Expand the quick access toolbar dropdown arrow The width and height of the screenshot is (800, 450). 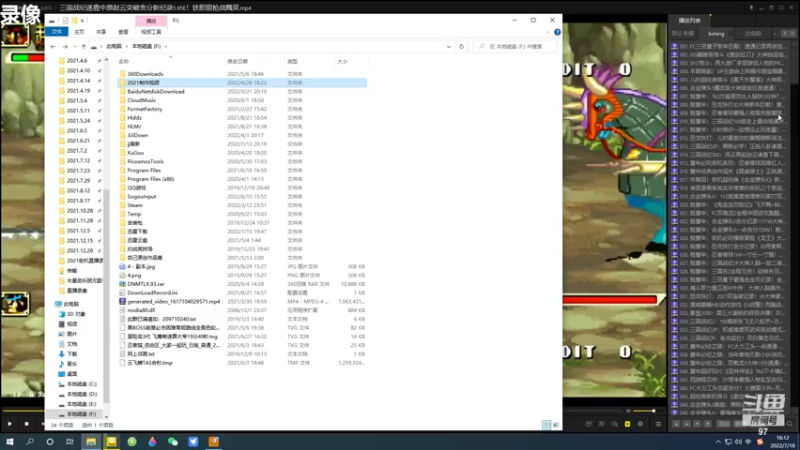pos(82,21)
